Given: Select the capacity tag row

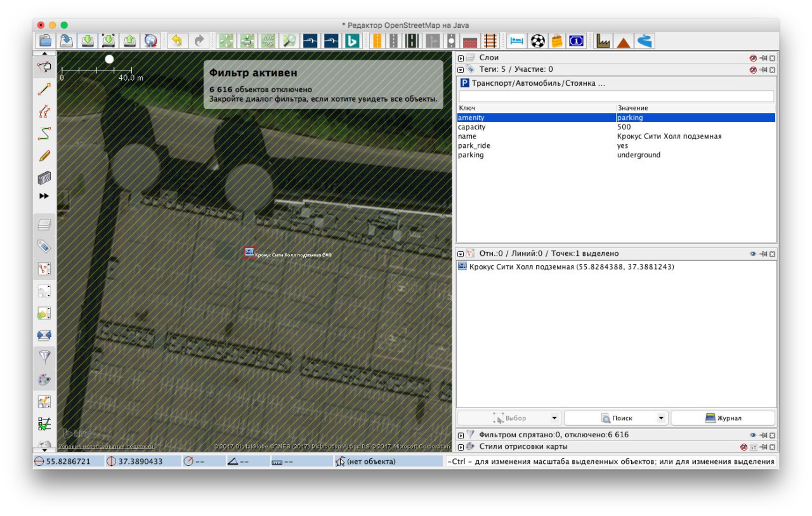Looking at the screenshot, I should (x=616, y=127).
